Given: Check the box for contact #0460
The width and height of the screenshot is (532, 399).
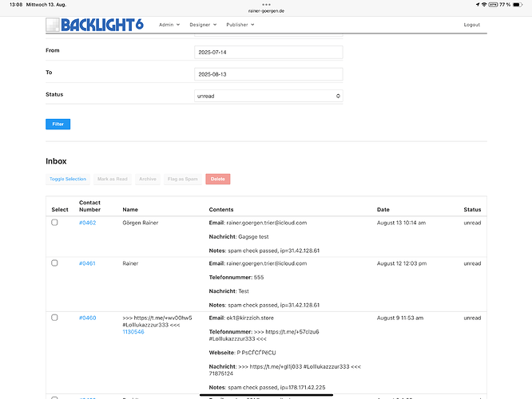Looking at the screenshot, I should coord(54,318).
